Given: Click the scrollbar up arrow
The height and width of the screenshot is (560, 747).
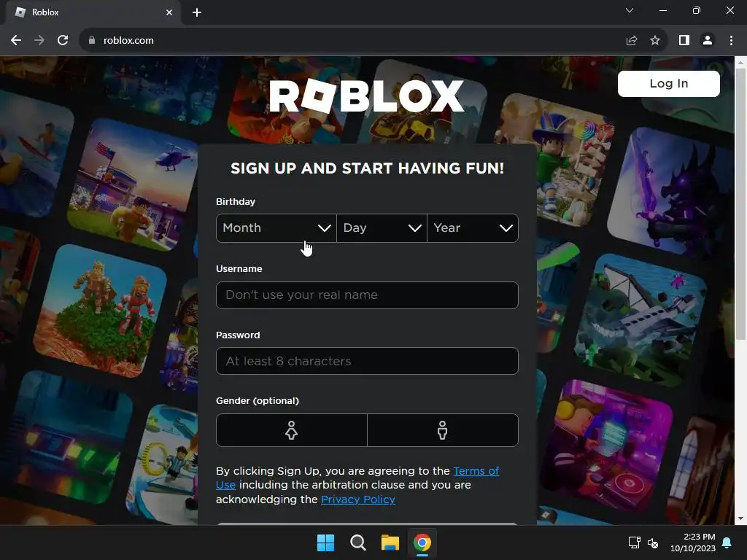Looking at the screenshot, I should [740, 63].
